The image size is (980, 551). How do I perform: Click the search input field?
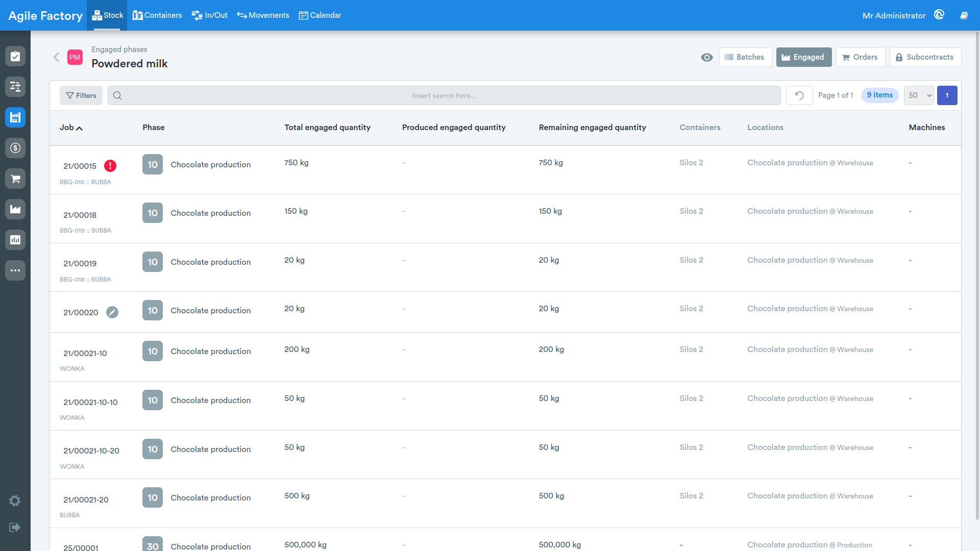click(x=444, y=95)
